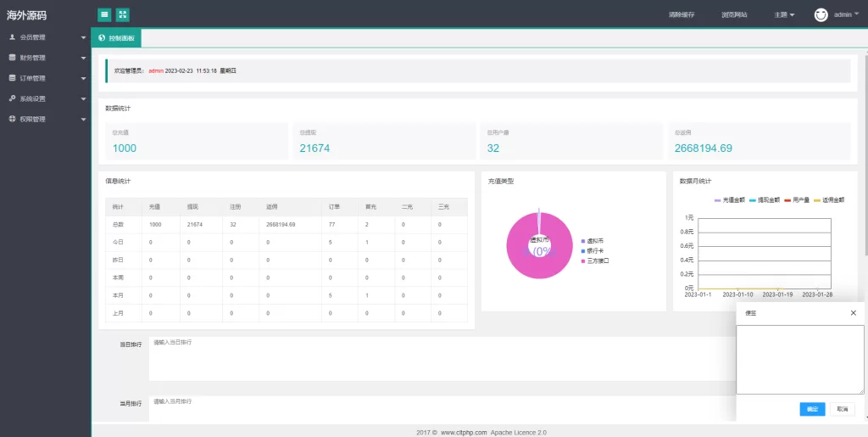This screenshot has height=437, width=868.
Task: Click the pink 三方接口 legend color swatch
Action: click(x=583, y=261)
